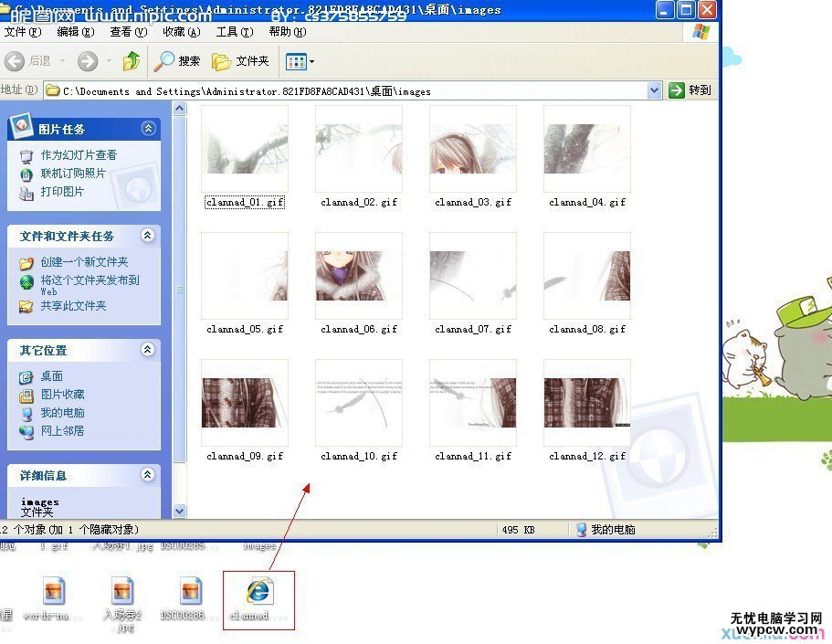Click the file name clannad_02.gif
This screenshot has width=832, height=644.
(x=359, y=202)
